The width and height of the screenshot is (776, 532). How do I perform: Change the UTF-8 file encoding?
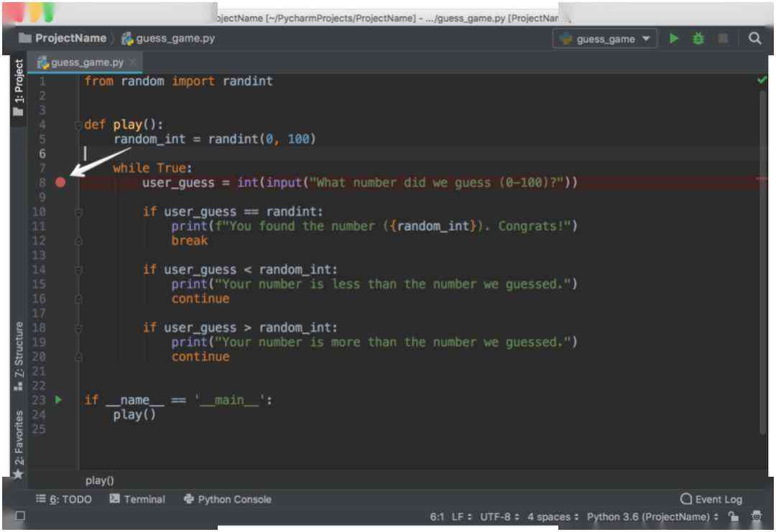click(x=499, y=517)
